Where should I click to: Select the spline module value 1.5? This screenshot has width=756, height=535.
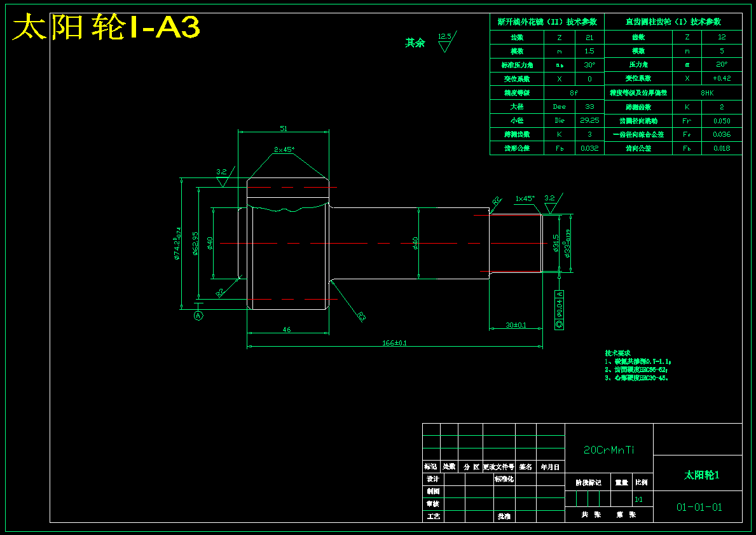(589, 51)
